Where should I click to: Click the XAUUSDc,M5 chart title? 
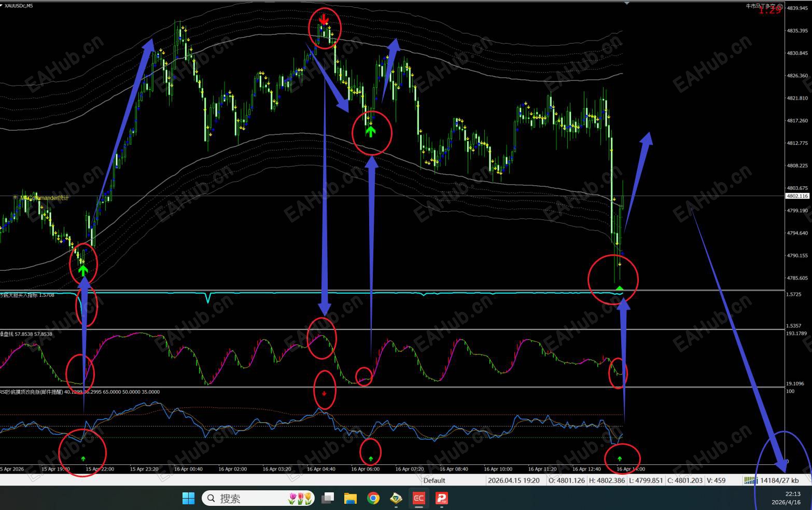click(19, 6)
